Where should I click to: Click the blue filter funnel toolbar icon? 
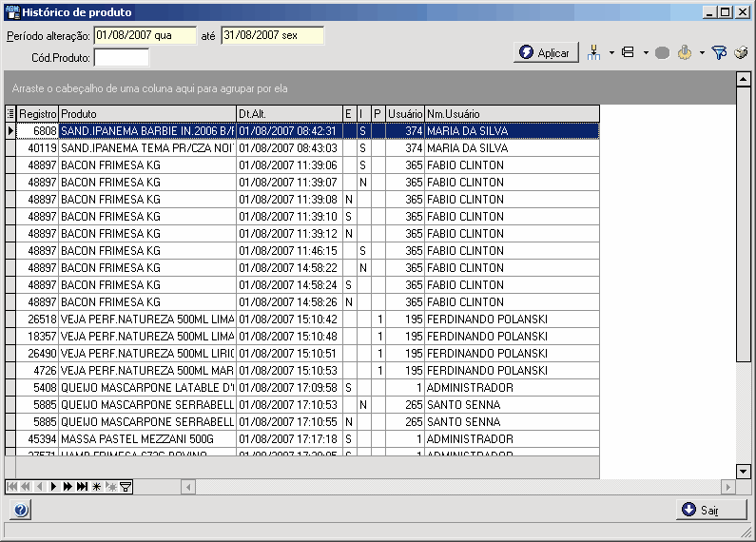pyautogui.click(x=719, y=52)
